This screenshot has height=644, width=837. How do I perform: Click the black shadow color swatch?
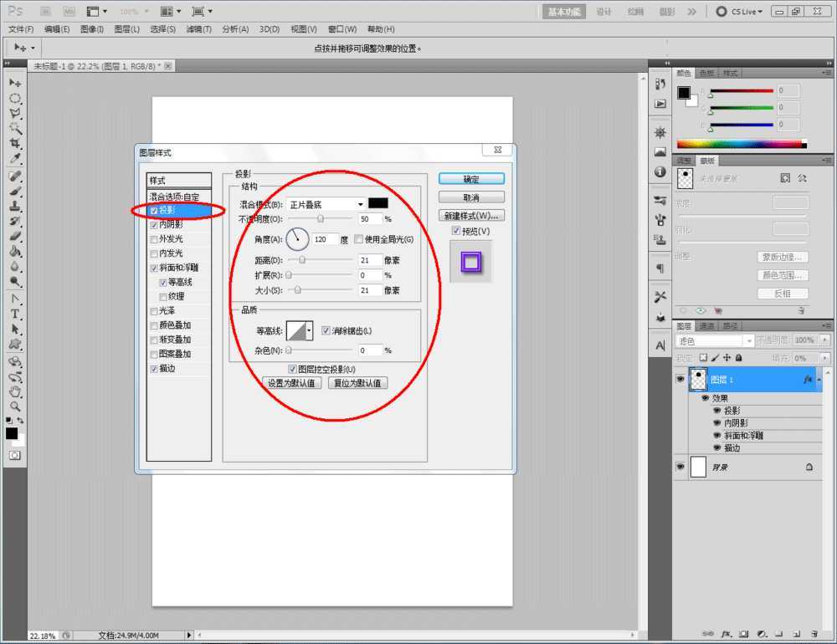pyautogui.click(x=378, y=203)
